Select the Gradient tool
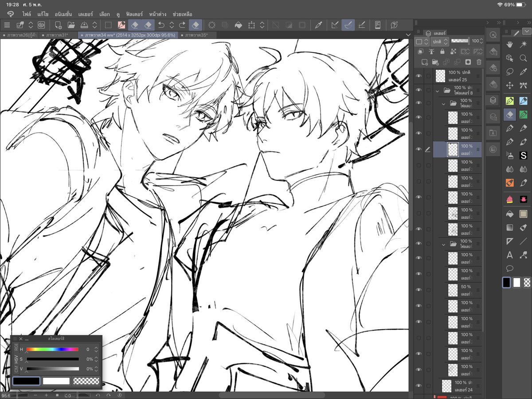 (x=510, y=228)
